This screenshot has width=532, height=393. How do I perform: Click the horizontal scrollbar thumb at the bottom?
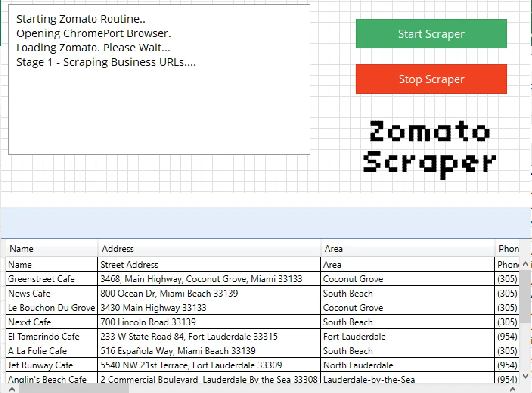(x=74, y=389)
